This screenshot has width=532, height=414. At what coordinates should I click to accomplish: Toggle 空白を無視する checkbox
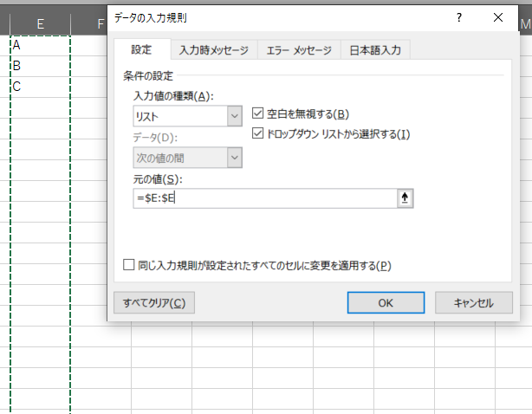click(x=257, y=113)
